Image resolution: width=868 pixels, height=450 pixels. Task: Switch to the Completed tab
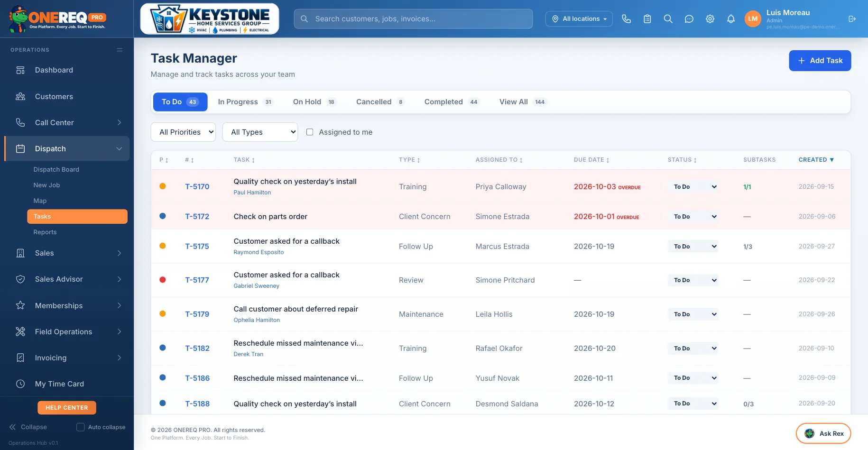click(x=452, y=102)
